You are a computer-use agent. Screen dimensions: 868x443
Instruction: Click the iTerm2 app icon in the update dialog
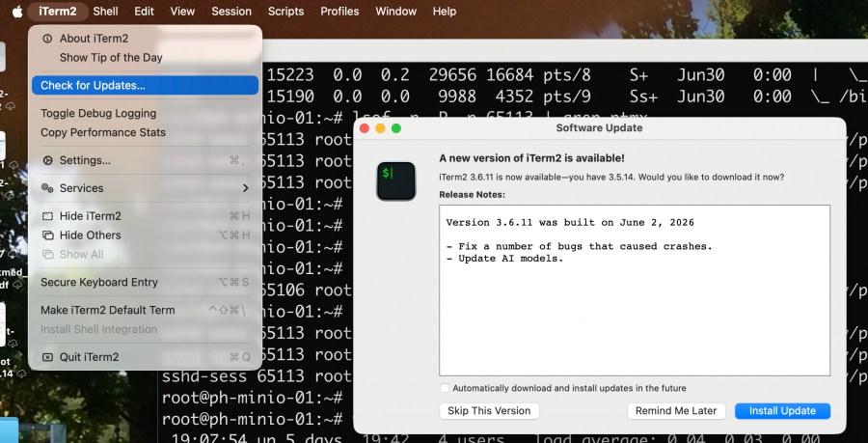[x=396, y=181]
